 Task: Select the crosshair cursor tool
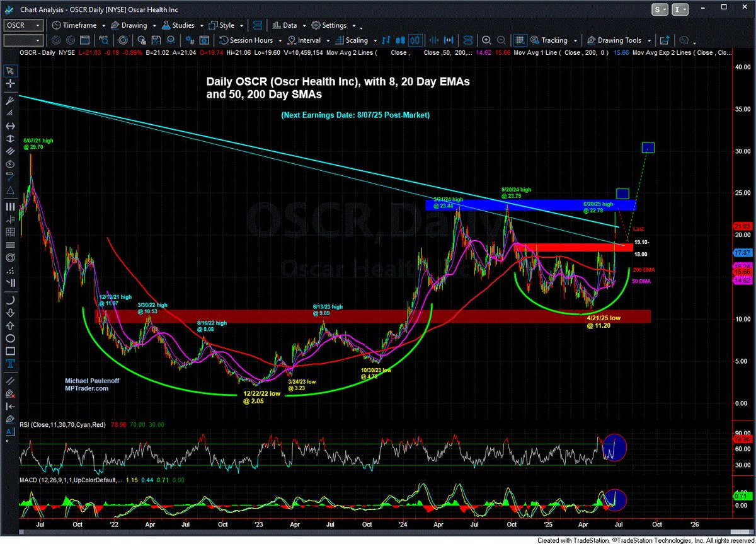point(10,83)
